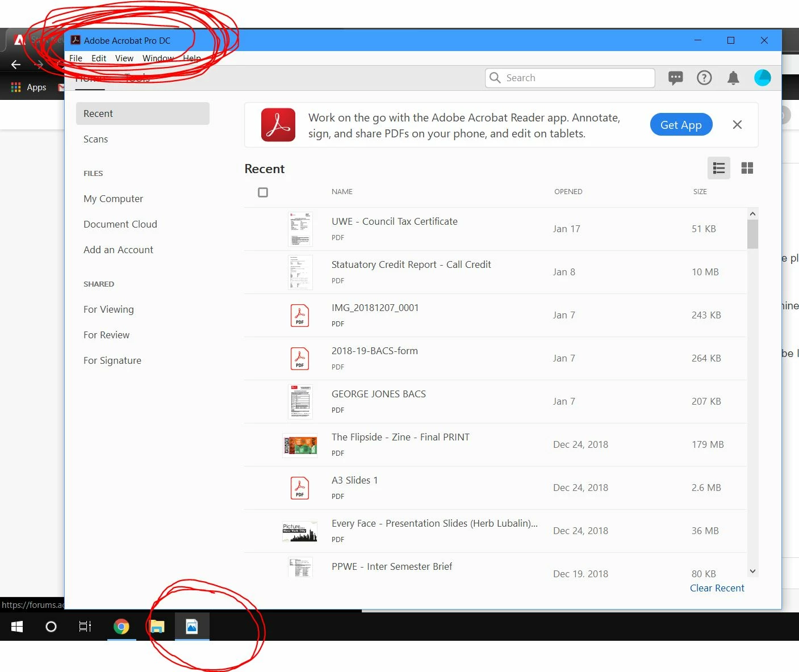Click PDF icon for IMG_20181207_0001

pyautogui.click(x=300, y=316)
